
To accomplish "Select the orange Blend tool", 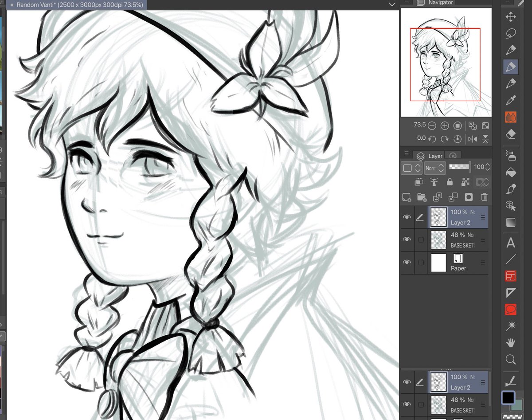I will tap(511, 118).
